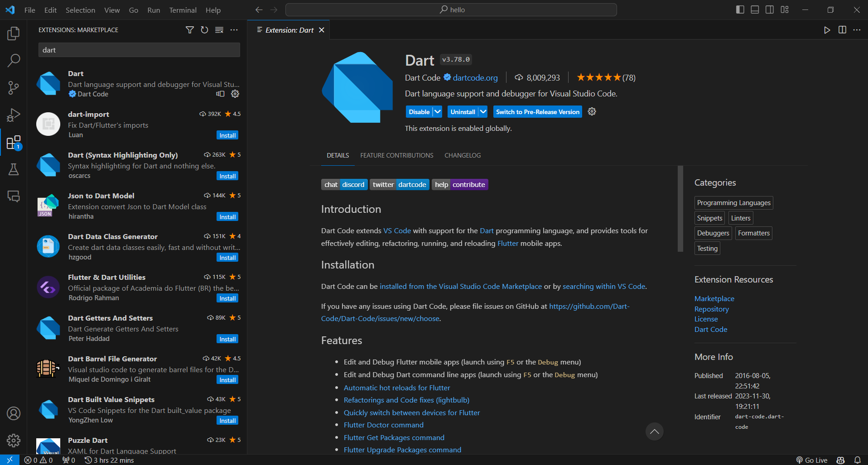Click Go Live in status bar
The height and width of the screenshot is (465, 868).
pyautogui.click(x=812, y=460)
